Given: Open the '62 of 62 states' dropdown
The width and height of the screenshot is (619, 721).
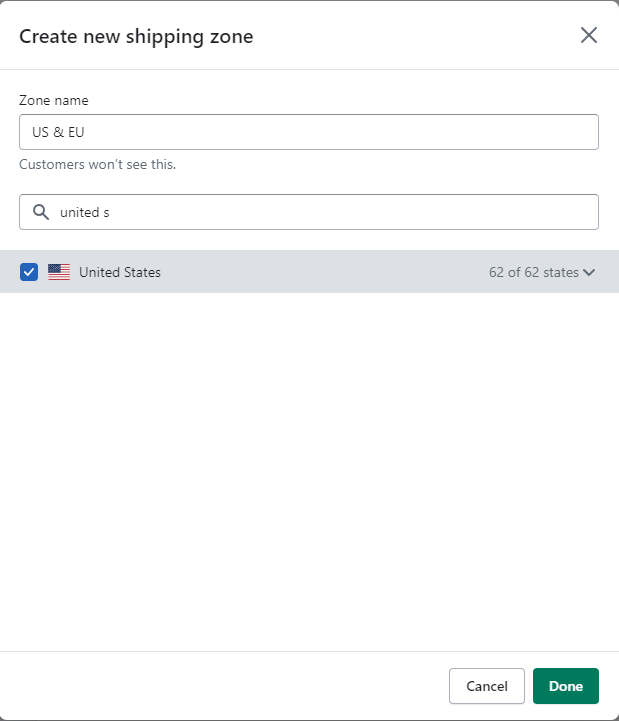Looking at the screenshot, I should coord(542,272).
